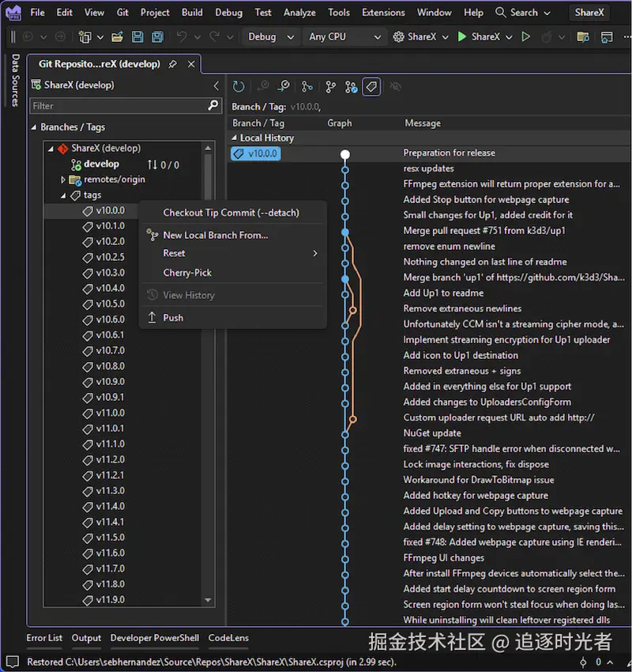Click the green Start ShareX play button
632x672 pixels.
coord(462,37)
